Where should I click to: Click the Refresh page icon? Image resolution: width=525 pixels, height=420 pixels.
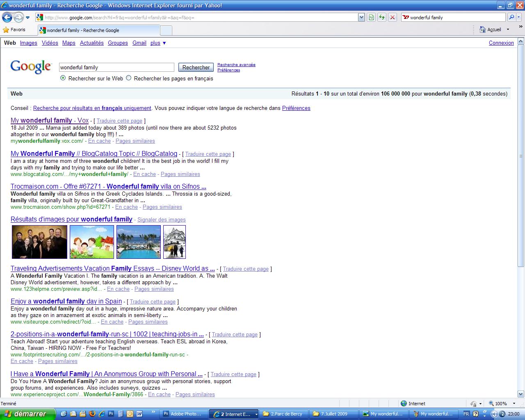382,17
